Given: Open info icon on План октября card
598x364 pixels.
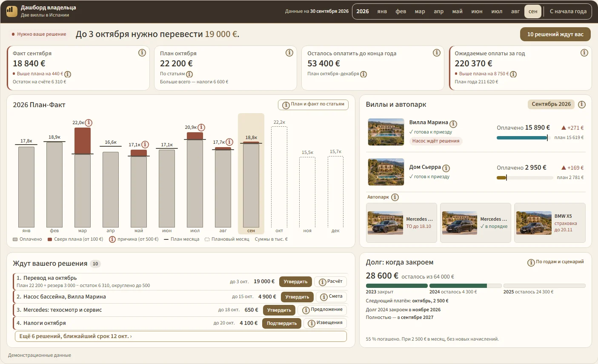Looking at the screenshot, I should click(x=289, y=53).
